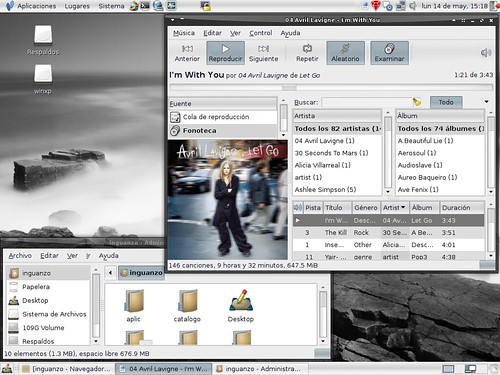The image size is (500, 375).
Task: Select 109G Volume in sidebar
Action: click(x=49, y=328)
